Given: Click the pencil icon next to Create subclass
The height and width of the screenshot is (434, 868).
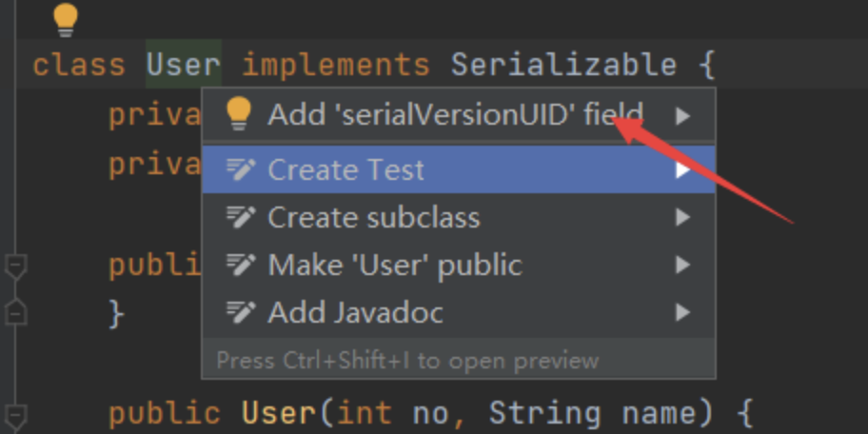Looking at the screenshot, I should coord(240,218).
